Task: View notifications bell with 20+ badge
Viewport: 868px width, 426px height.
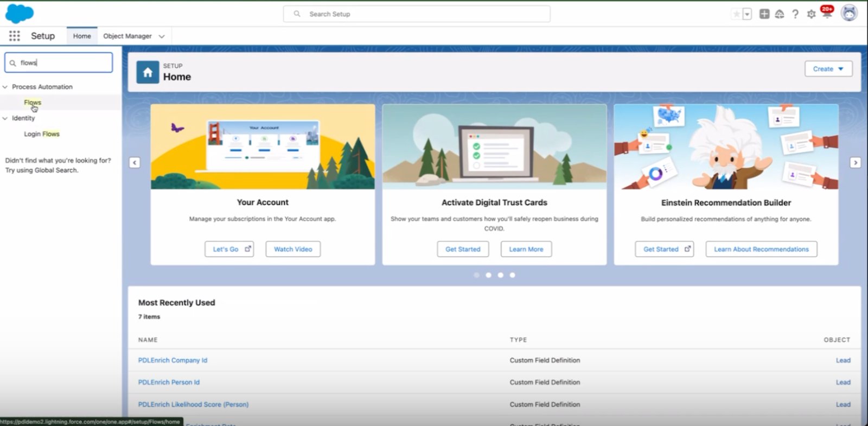Action: click(827, 12)
